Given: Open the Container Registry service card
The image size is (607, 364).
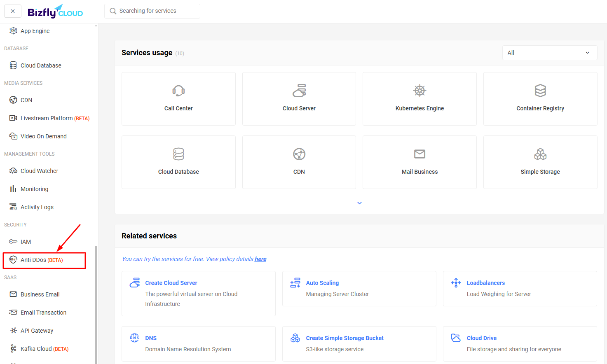Looking at the screenshot, I should [x=540, y=99].
